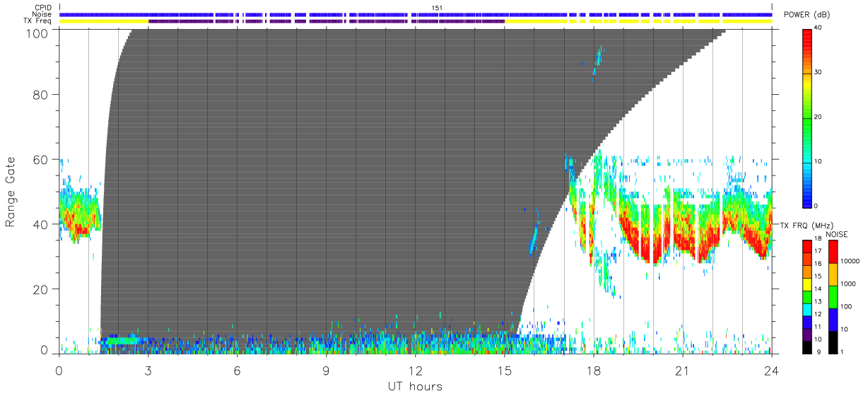The height and width of the screenshot is (401, 868).
Task: Click the 24 tick on UT hours axis
Action: tap(771, 370)
